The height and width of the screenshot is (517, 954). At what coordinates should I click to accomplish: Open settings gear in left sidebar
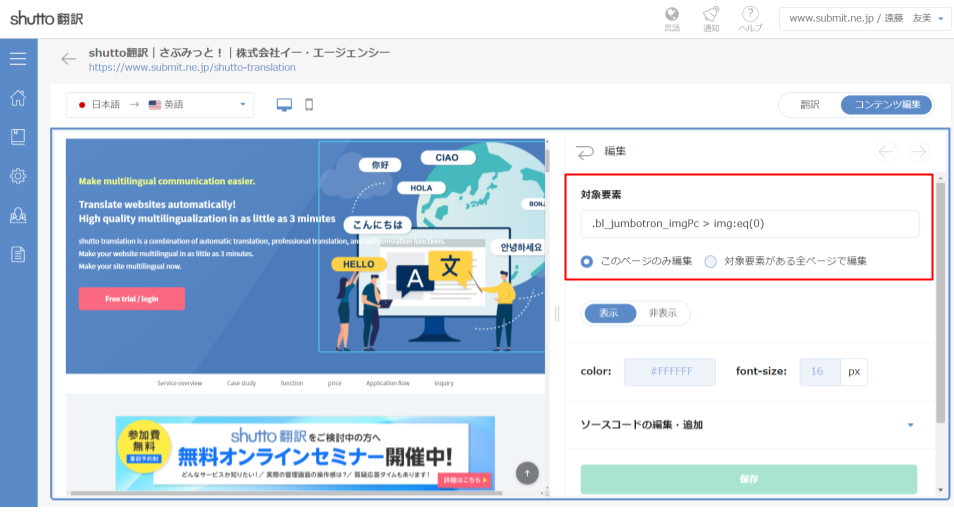18,176
